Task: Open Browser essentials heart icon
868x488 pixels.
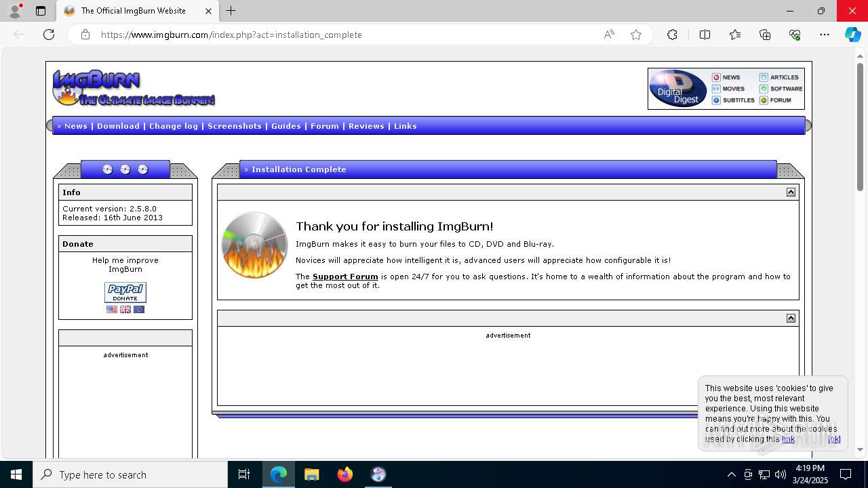Action: [795, 35]
